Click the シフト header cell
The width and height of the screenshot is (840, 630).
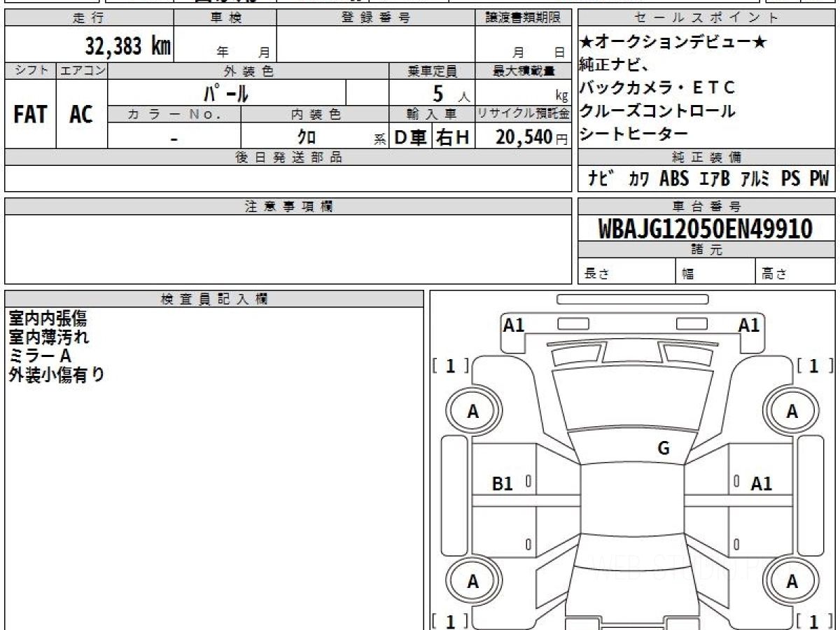(x=31, y=71)
